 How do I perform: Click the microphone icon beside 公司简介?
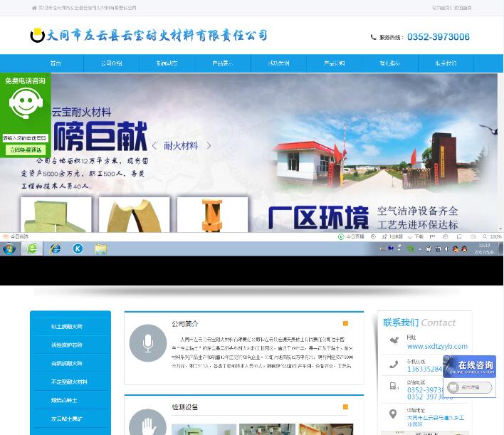(x=147, y=343)
